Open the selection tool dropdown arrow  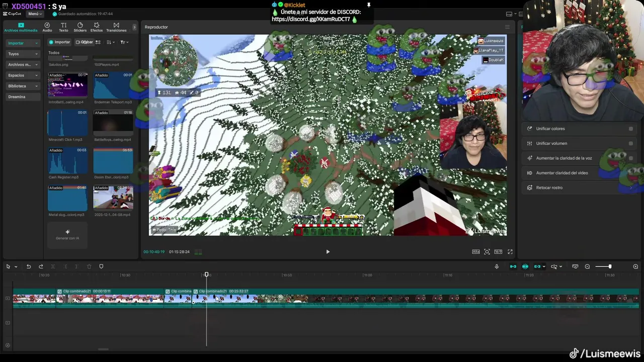point(16,267)
